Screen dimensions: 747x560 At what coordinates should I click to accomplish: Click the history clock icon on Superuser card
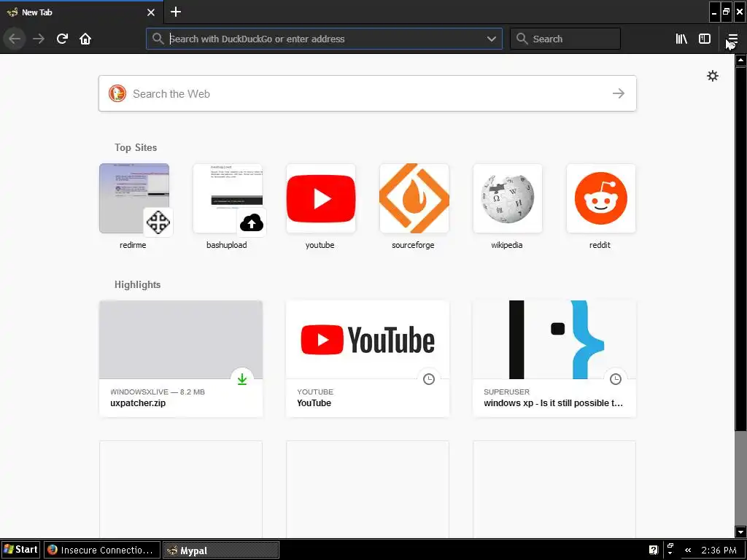(x=616, y=379)
